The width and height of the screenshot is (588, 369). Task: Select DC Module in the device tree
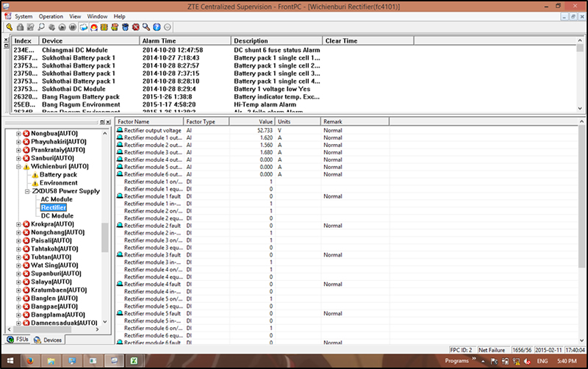pyautogui.click(x=57, y=215)
